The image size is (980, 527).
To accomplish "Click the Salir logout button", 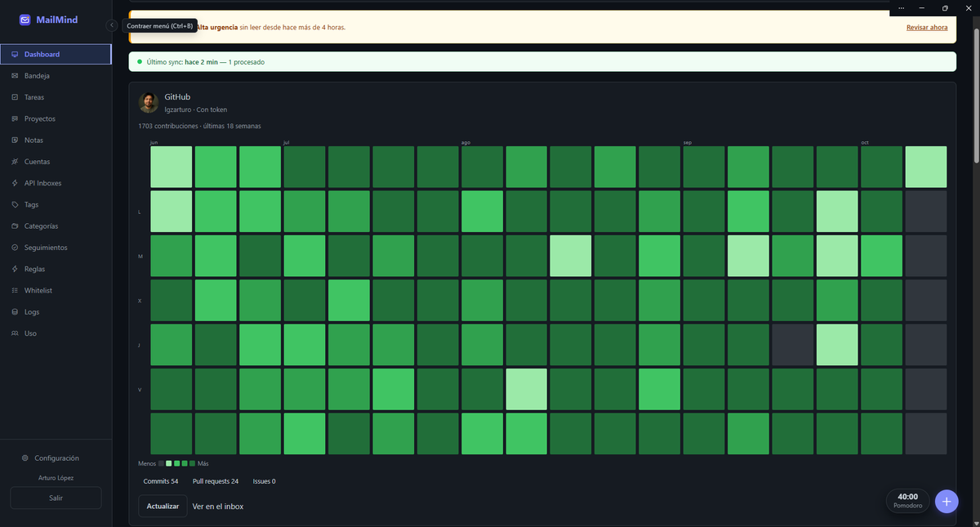I will click(56, 498).
